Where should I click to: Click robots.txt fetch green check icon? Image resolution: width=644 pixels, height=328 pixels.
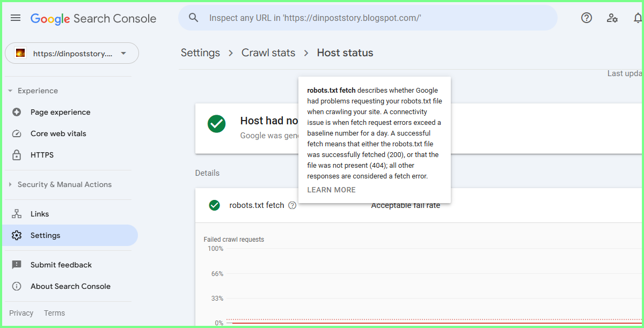pos(215,205)
